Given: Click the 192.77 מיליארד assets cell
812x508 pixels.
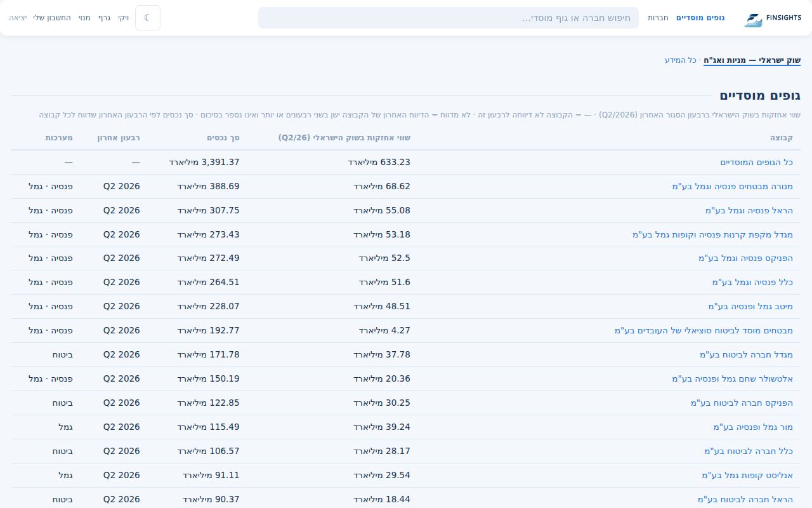Looking at the screenshot, I should (208, 331).
